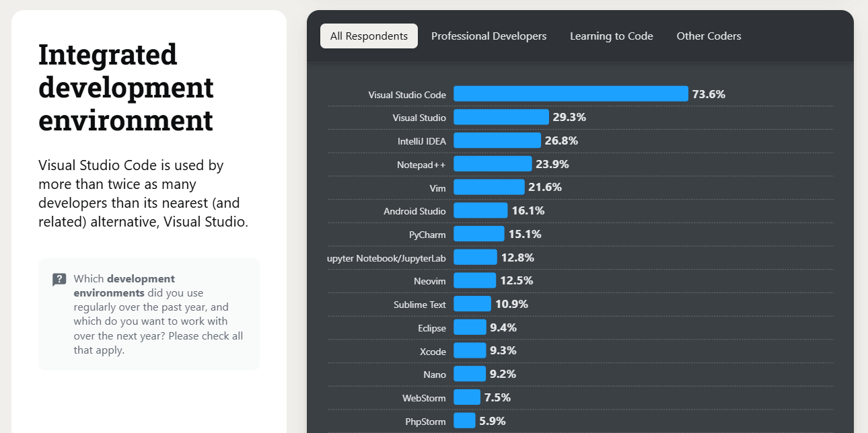Viewport: 868px width, 433px height.
Task: Select the Other Coders tab
Action: (x=709, y=36)
